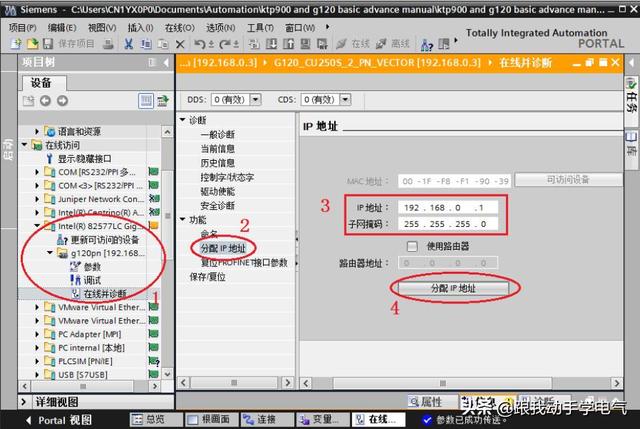Click the open project toolbar icon
Screen dimensions: 640x429
tap(32, 43)
